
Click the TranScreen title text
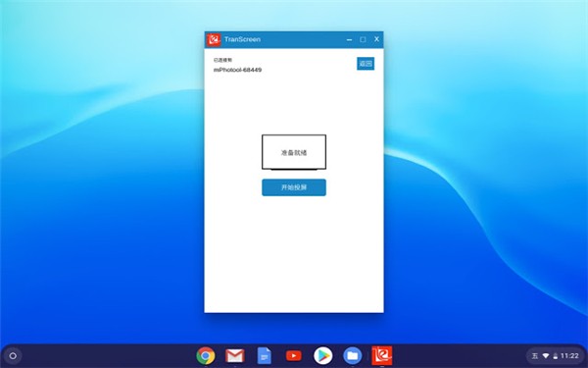pos(242,39)
